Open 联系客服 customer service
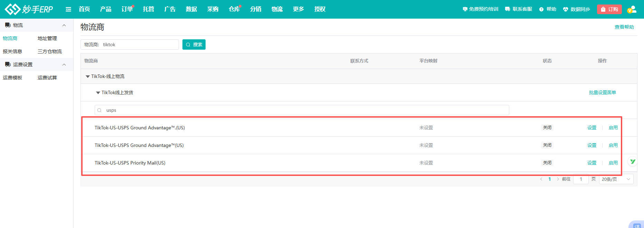The height and width of the screenshot is (228, 644). (518, 9)
